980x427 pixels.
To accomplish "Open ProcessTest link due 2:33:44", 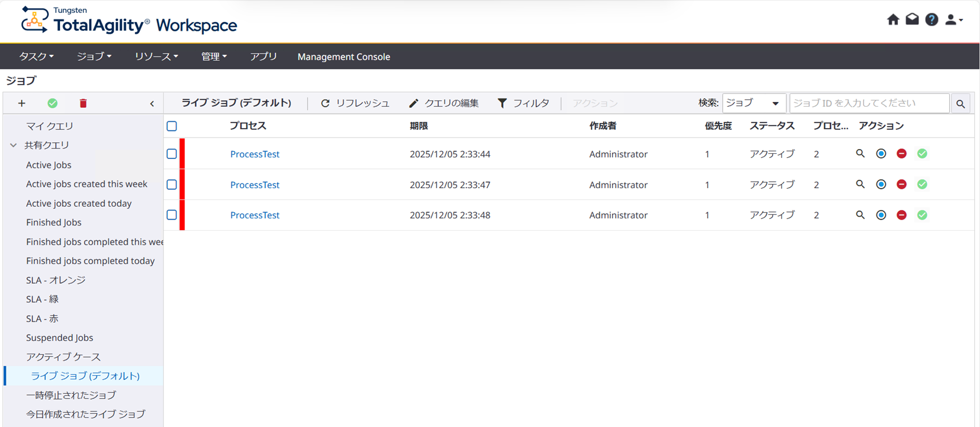I will click(254, 154).
